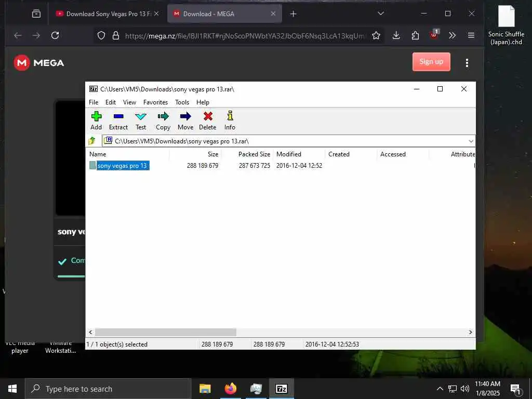Image resolution: width=532 pixels, height=399 pixels.
Task: Open MEGA page three-dot menu
Action: 467,63
